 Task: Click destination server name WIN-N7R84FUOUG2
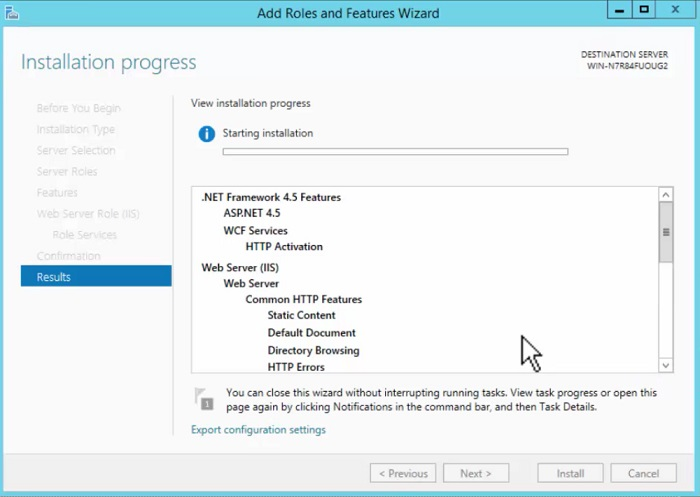tap(627, 66)
